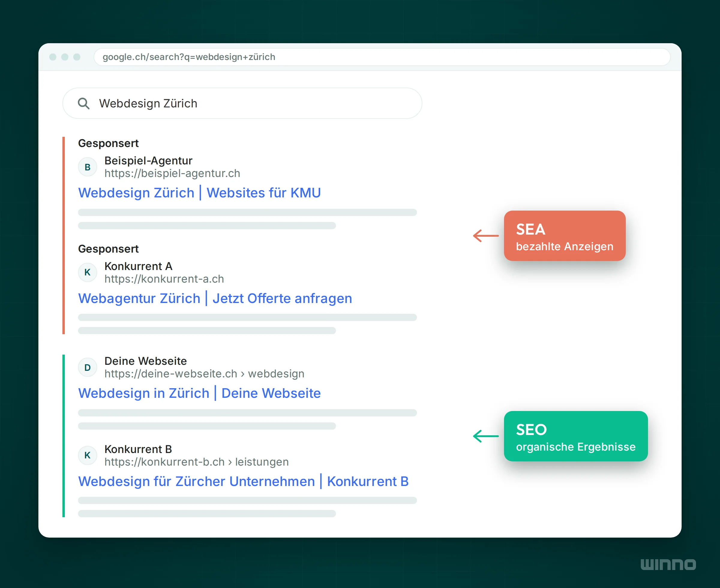
Task: Click the Beispiel-Agentur B favicon
Action: point(88,167)
